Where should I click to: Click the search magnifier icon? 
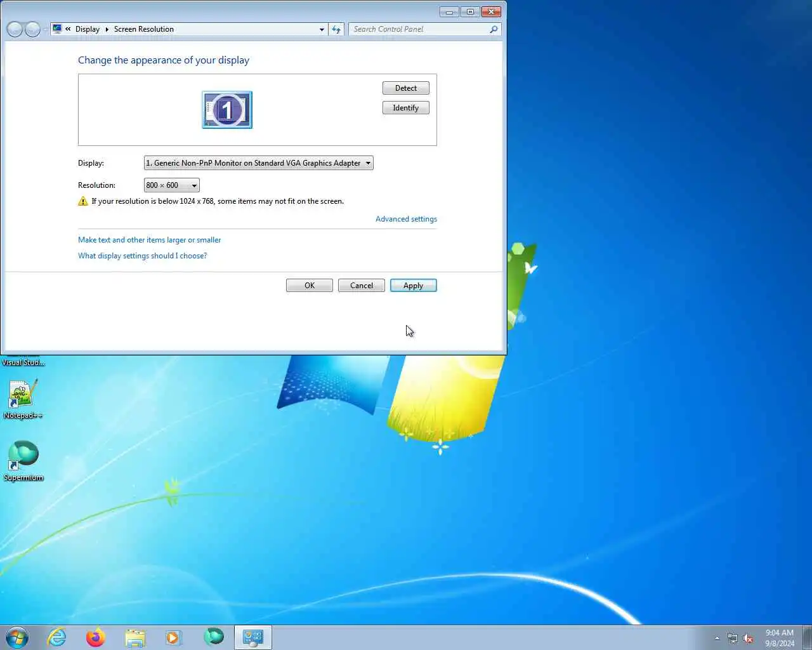(494, 29)
